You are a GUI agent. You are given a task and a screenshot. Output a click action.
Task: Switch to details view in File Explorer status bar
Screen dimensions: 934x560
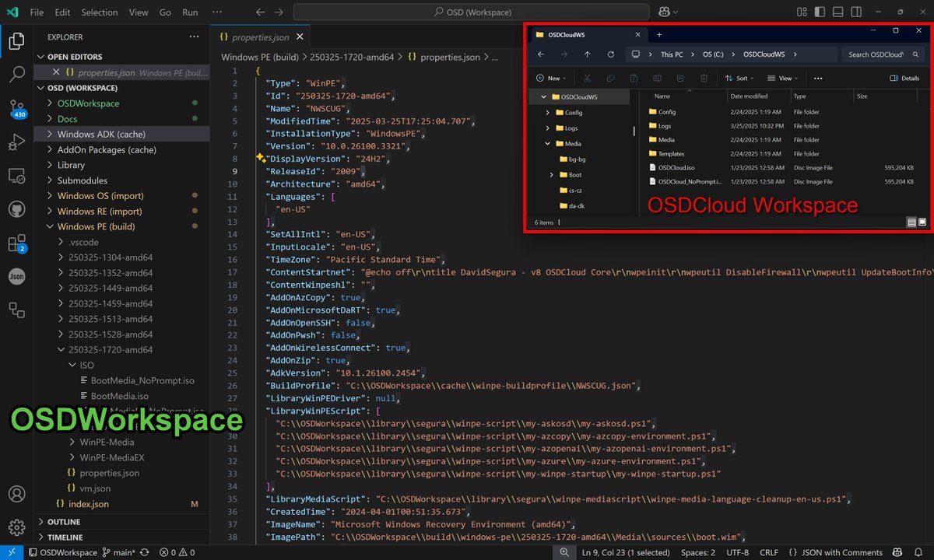click(911, 222)
